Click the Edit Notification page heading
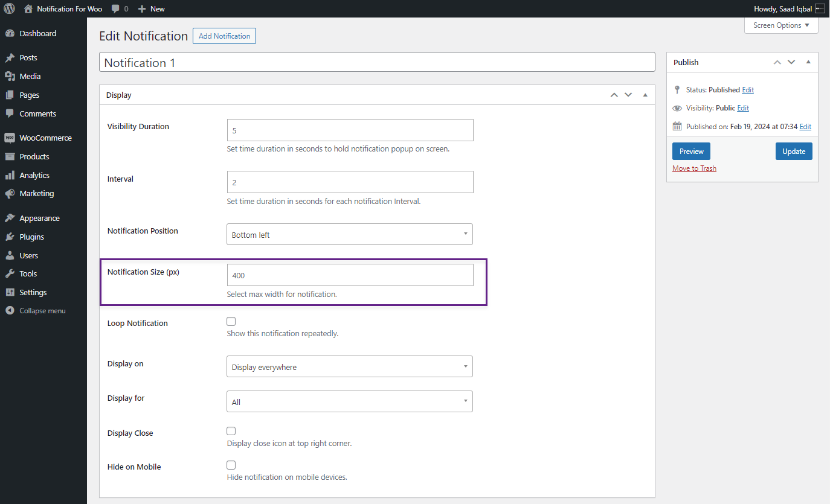Screen dimensions: 830x504 coord(144,36)
